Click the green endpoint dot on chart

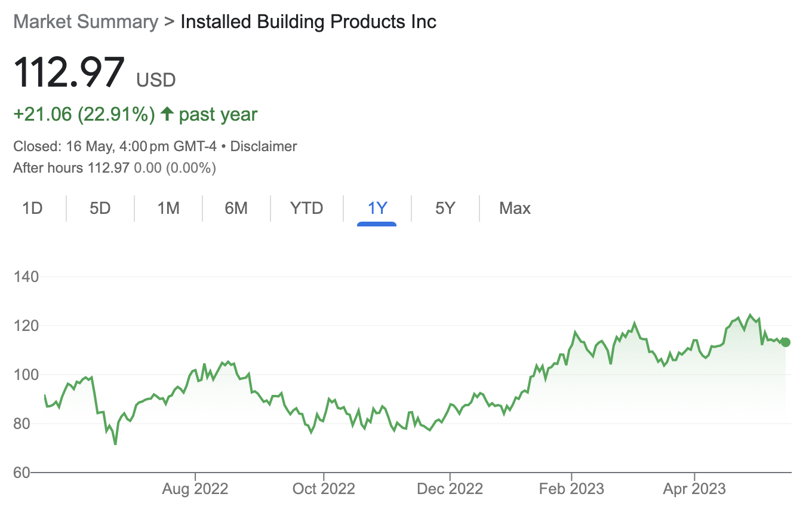pyautogui.click(x=786, y=342)
